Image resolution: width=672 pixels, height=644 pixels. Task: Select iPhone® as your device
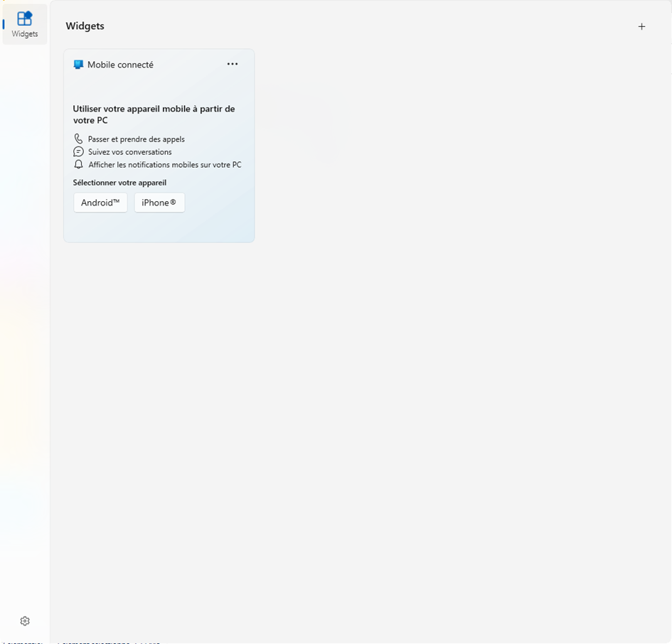click(x=159, y=203)
